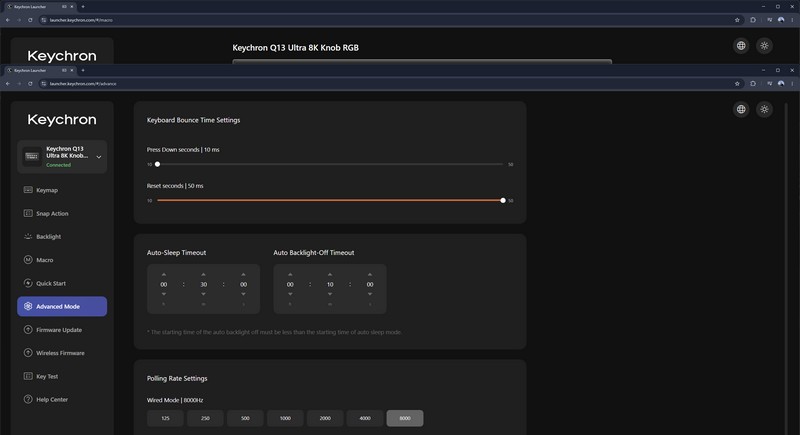Click the Keychron Q13 Ultra 8K Knob RGB title
The height and width of the screenshot is (435, 800).
tap(295, 48)
